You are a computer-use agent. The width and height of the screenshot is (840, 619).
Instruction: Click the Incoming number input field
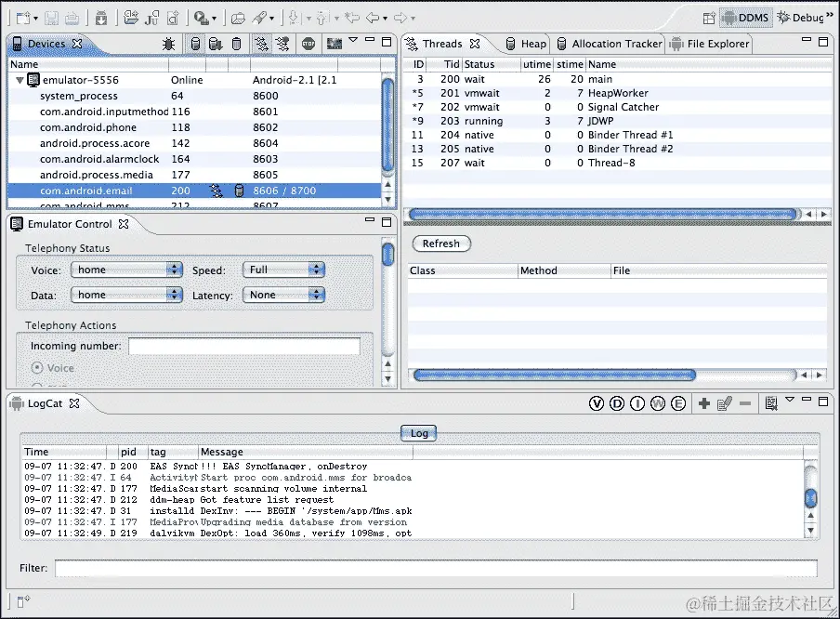pos(244,346)
